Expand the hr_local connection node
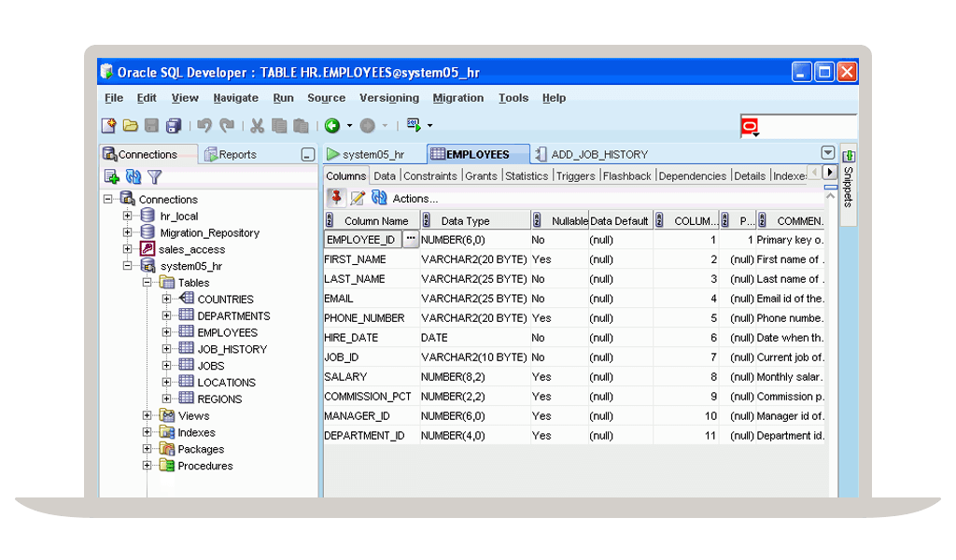 tap(127, 216)
